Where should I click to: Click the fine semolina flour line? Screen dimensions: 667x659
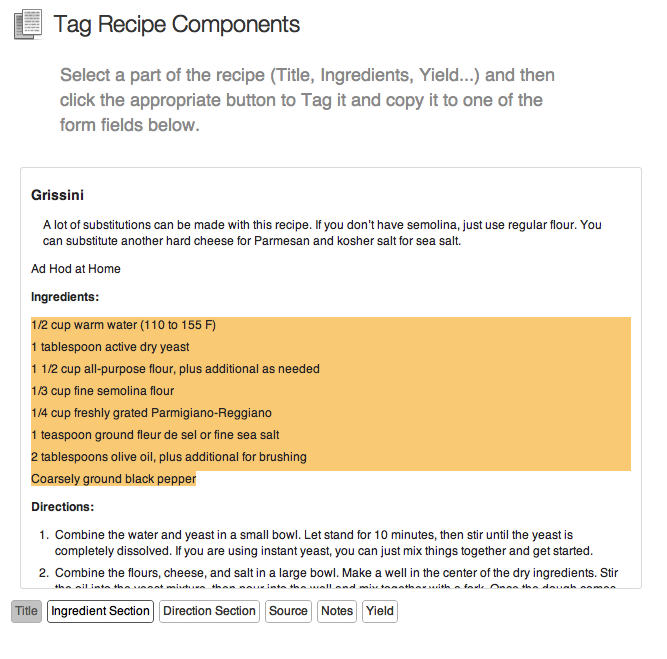[103, 391]
